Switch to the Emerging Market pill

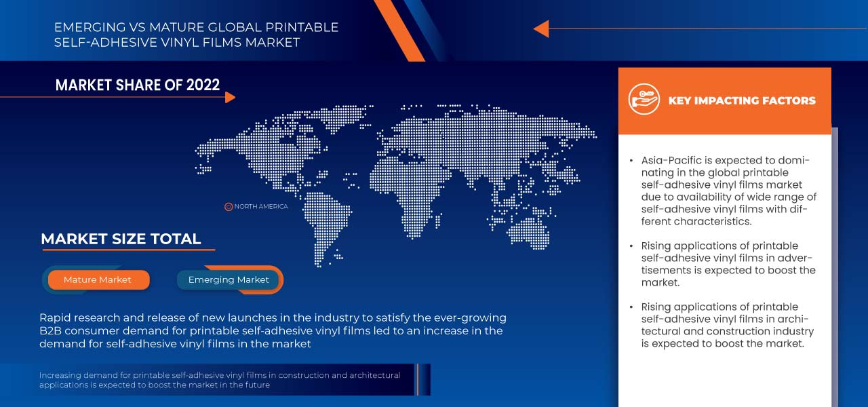click(x=229, y=279)
